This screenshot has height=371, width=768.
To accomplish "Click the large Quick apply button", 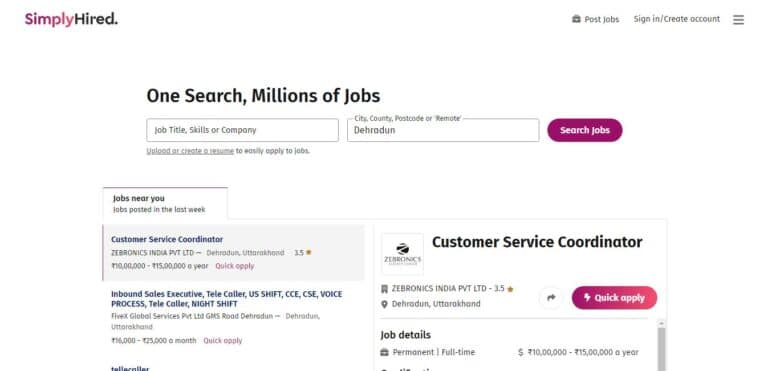I will [614, 298].
